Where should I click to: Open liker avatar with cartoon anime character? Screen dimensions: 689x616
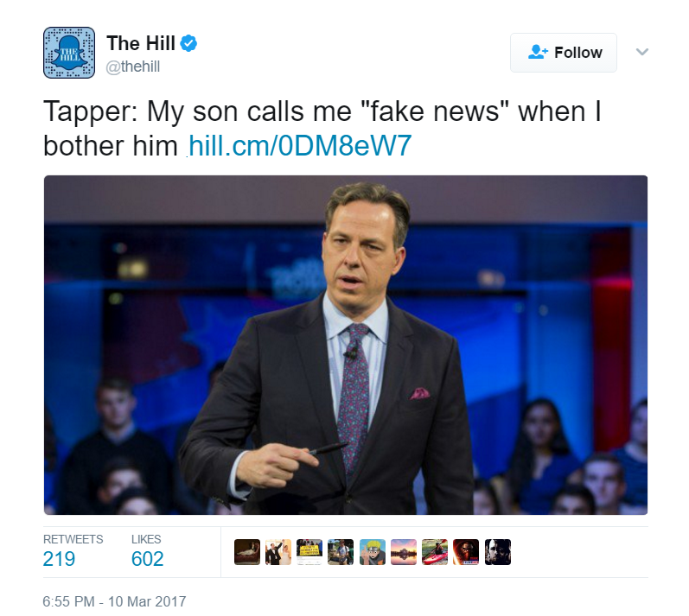373,552
